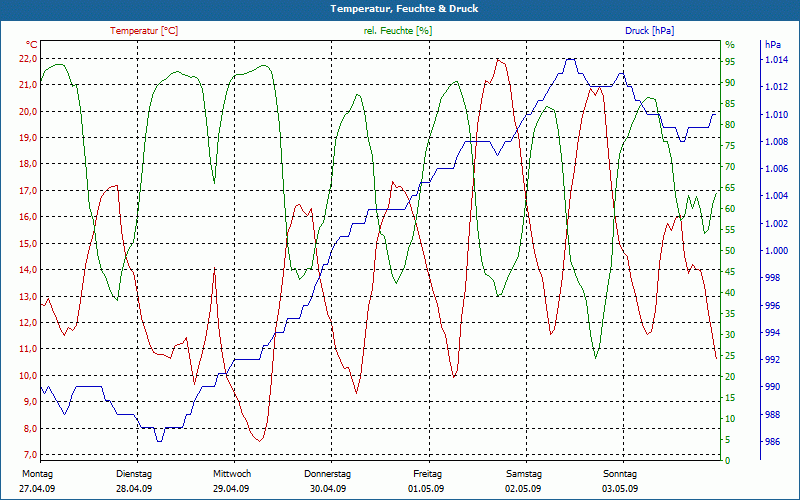The width and height of the screenshot is (800, 500).
Task: Click the date '01.05.09'
Action: (426, 489)
